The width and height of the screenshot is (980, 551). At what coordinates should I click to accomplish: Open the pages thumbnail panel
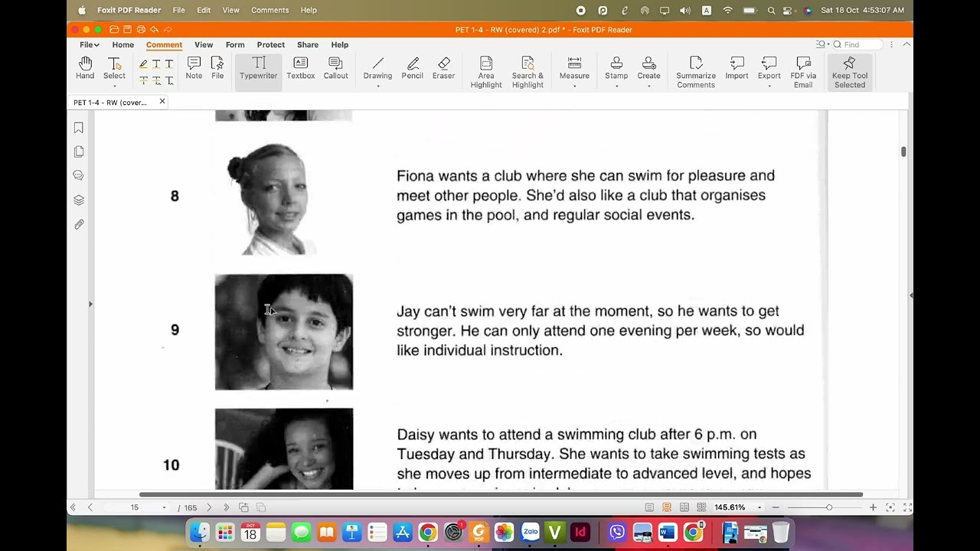tap(78, 152)
